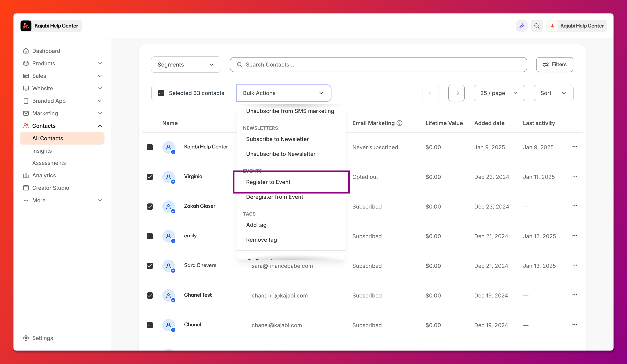Viewport: 627px width, 364px height.
Task: Click the Search Contacts field
Action: coord(378,65)
